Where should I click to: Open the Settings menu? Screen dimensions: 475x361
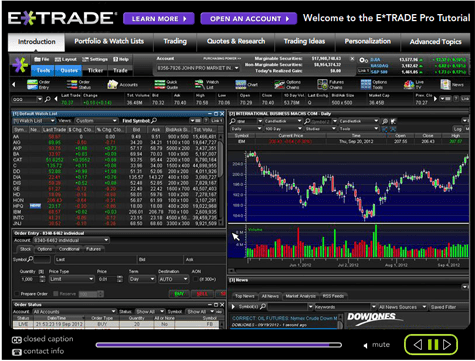95,59
